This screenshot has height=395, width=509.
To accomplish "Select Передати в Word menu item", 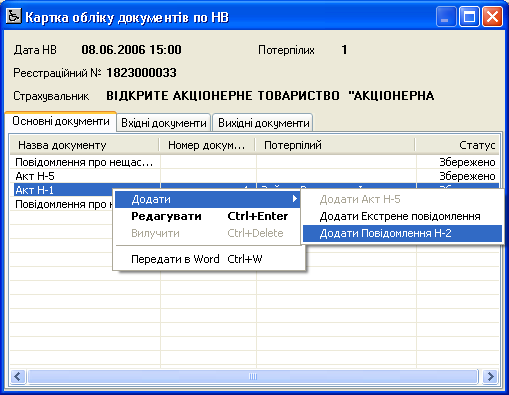I will (x=209, y=259).
